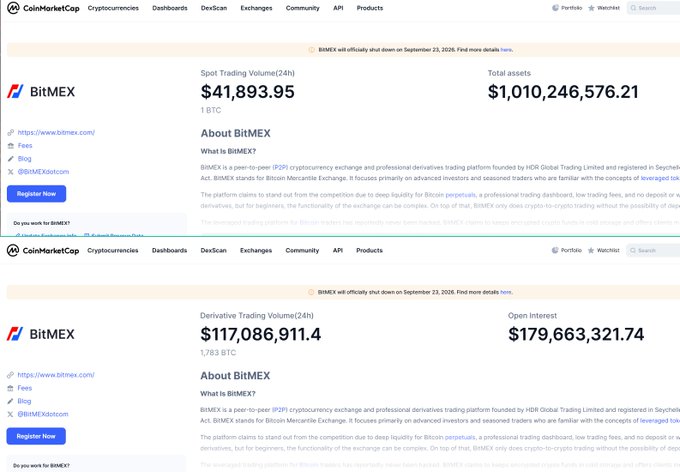Click chain-link icon on Spot Trading Volume page
The image size is (680, 472).
[11, 133]
